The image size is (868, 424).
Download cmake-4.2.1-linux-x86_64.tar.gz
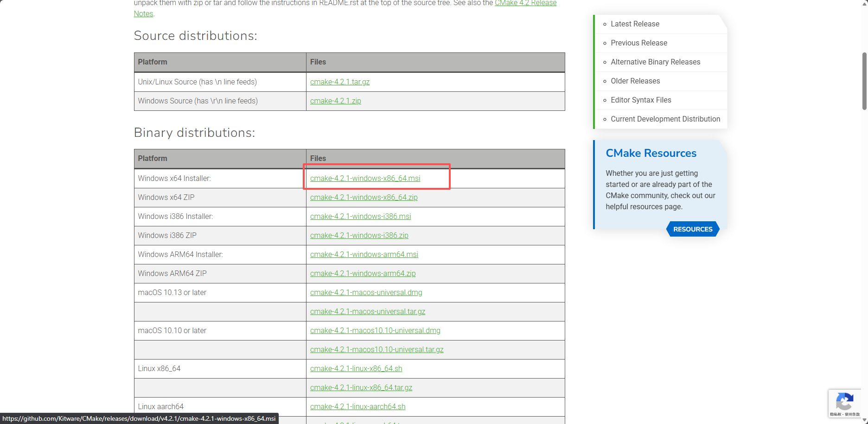(361, 387)
